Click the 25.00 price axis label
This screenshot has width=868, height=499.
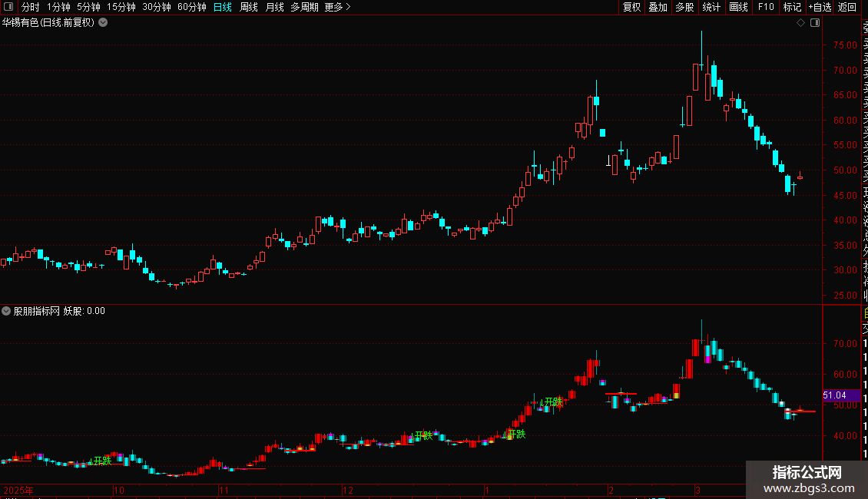845,296
